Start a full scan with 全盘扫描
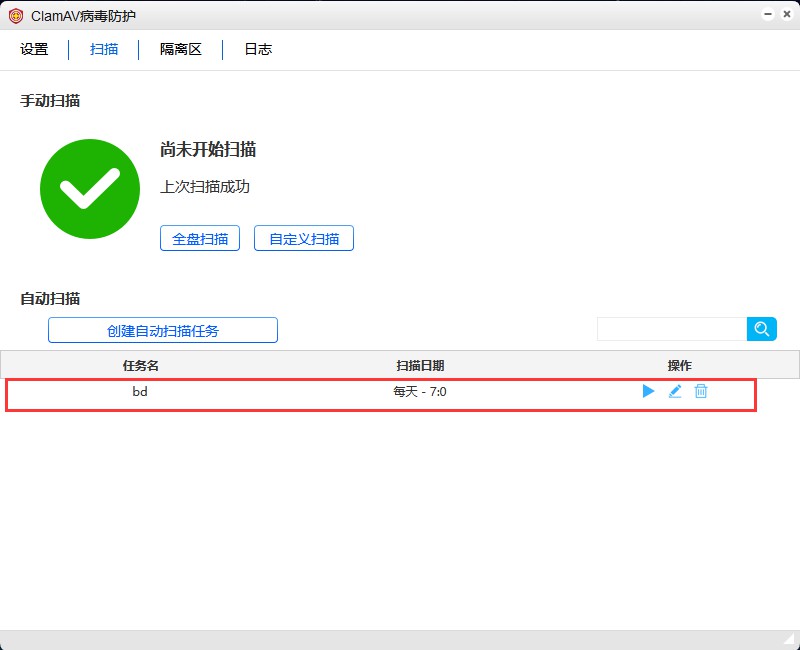Screen dimensions: 800x650 (x=200, y=239)
